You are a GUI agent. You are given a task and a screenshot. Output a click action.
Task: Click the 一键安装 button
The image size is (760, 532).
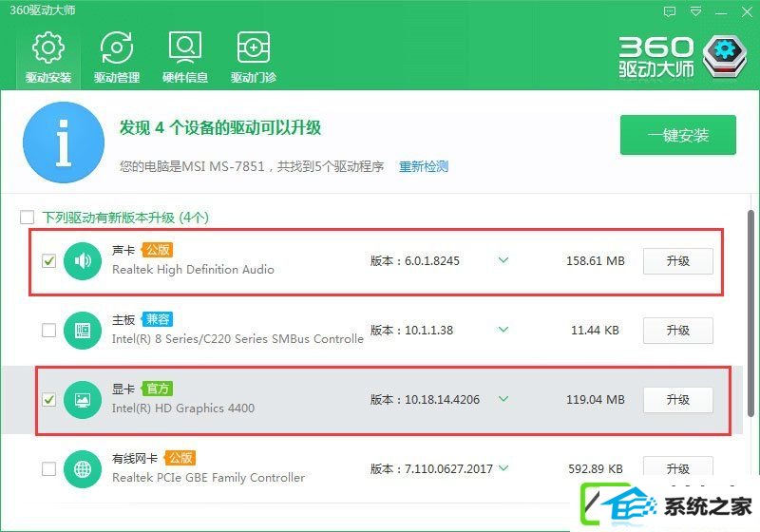(678, 135)
